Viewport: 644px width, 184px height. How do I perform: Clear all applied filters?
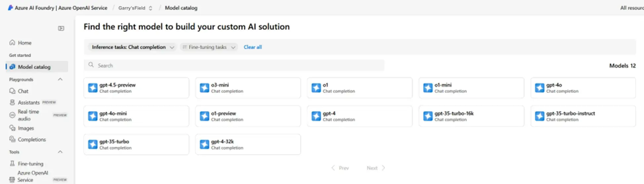253,47
